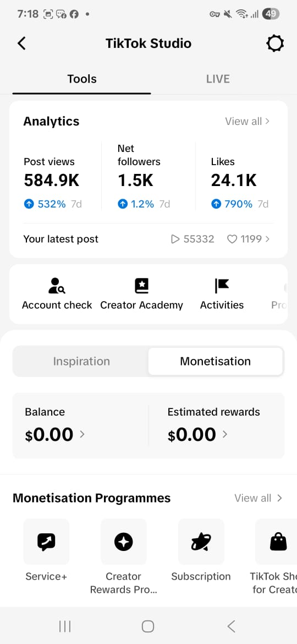
Task: Open Post views 584.9K stat
Action: pyautogui.click(x=52, y=181)
